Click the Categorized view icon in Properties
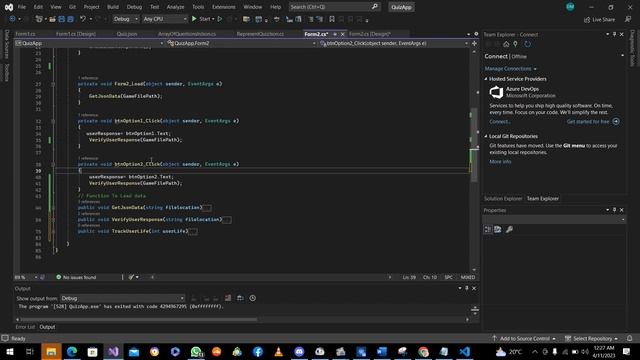 [488, 229]
